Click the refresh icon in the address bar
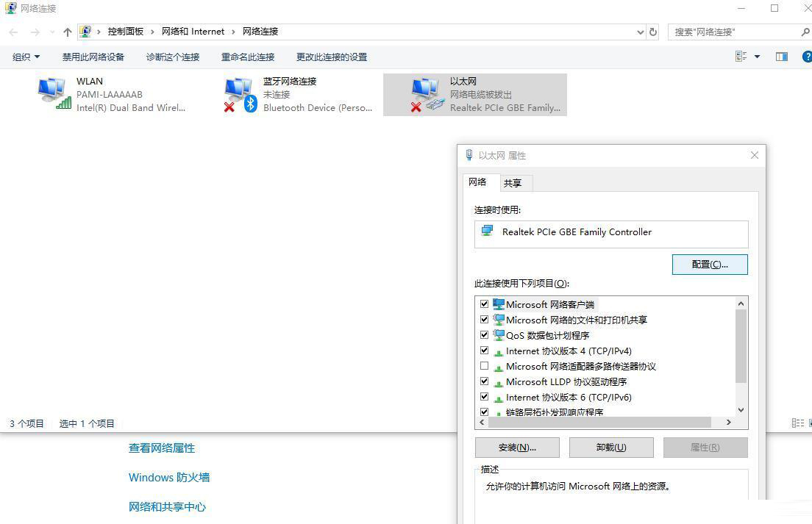812x524 pixels. pyautogui.click(x=652, y=32)
